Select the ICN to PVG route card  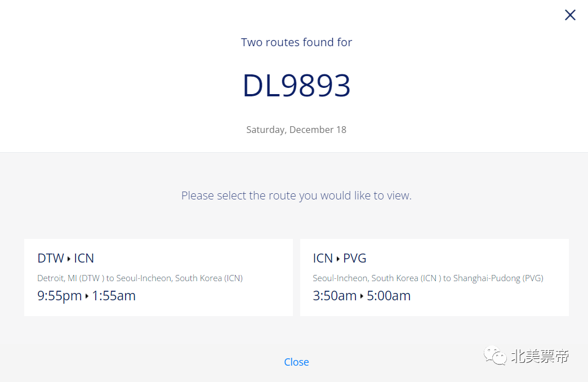(434, 277)
